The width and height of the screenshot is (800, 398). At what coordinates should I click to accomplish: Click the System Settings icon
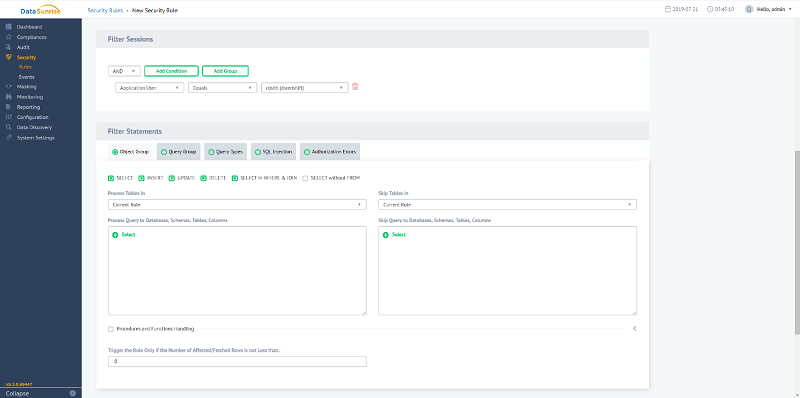click(x=9, y=137)
